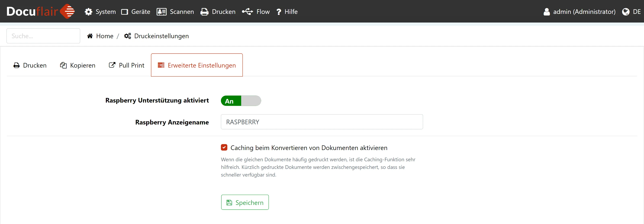Uncheck the Caching beim Konvertieren checkbox

click(x=224, y=148)
